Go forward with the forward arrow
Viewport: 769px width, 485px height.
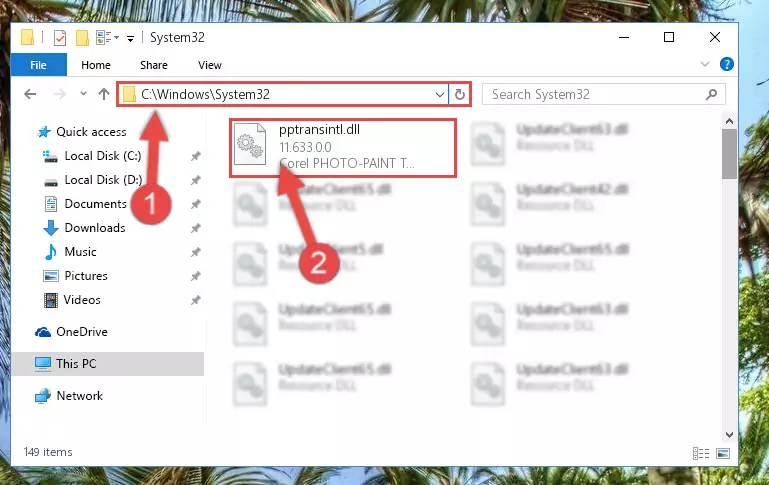coord(59,94)
